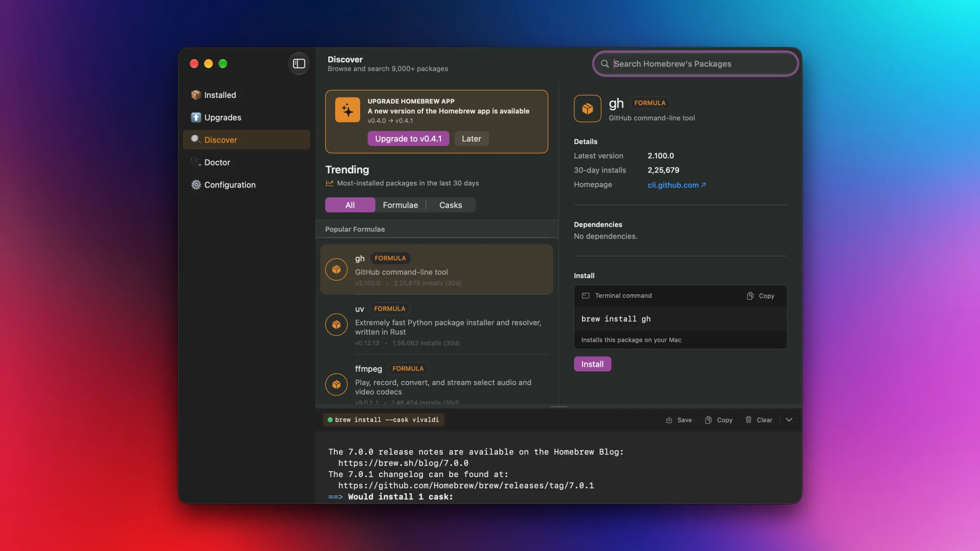Image resolution: width=980 pixels, height=551 pixels.
Task: Focus the Search Homebrew's Packages field
Action: [x=696, y=64]
